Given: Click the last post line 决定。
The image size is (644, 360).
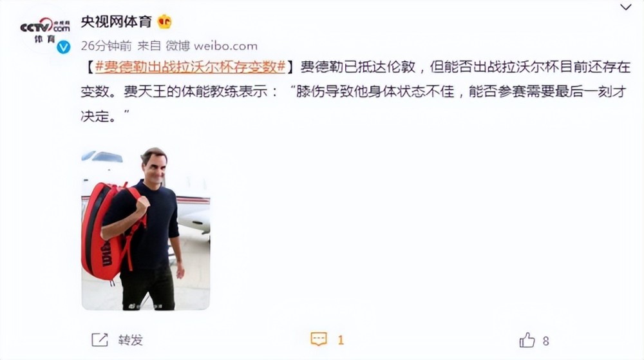Looking at the screenshot, I should click(x=105, y=116).
